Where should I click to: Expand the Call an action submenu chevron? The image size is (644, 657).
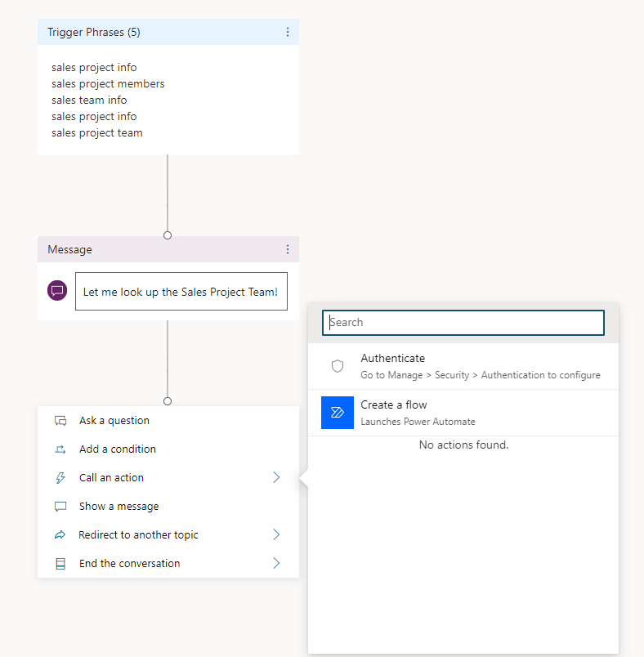[x=276, y=477]
